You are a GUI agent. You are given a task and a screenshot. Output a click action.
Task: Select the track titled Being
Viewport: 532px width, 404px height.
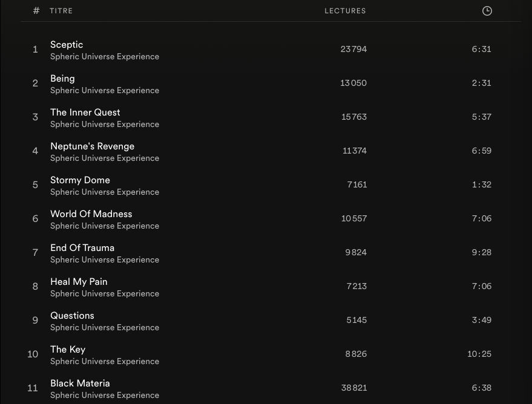pos(62,79)
